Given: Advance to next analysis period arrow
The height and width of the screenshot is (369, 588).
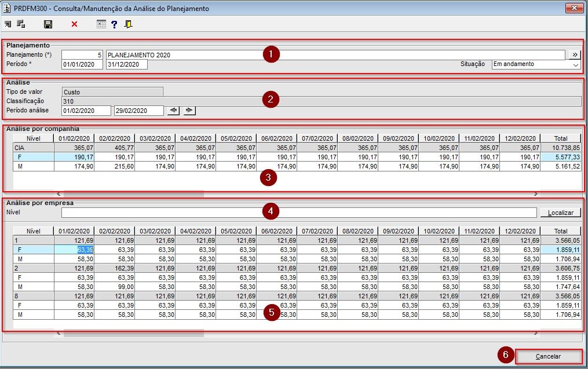Looking at the screenshot, I should click(x=189, y=111).
